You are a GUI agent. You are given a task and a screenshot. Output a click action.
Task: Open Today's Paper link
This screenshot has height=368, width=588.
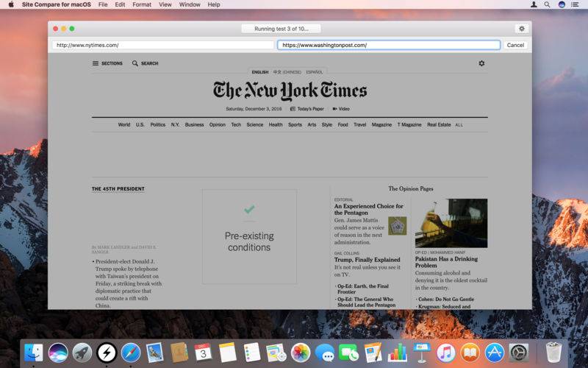[307, 109]
